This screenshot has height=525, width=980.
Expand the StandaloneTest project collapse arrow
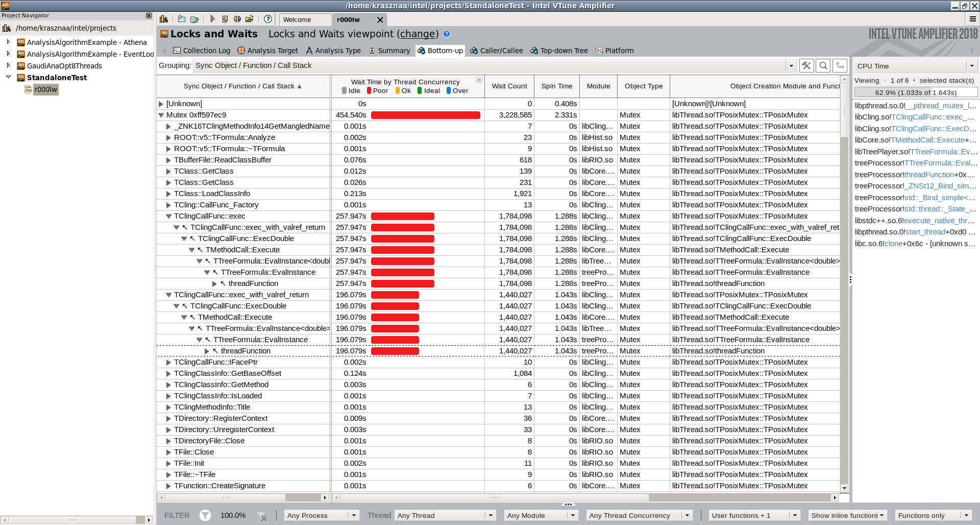[x=8, y=77]
